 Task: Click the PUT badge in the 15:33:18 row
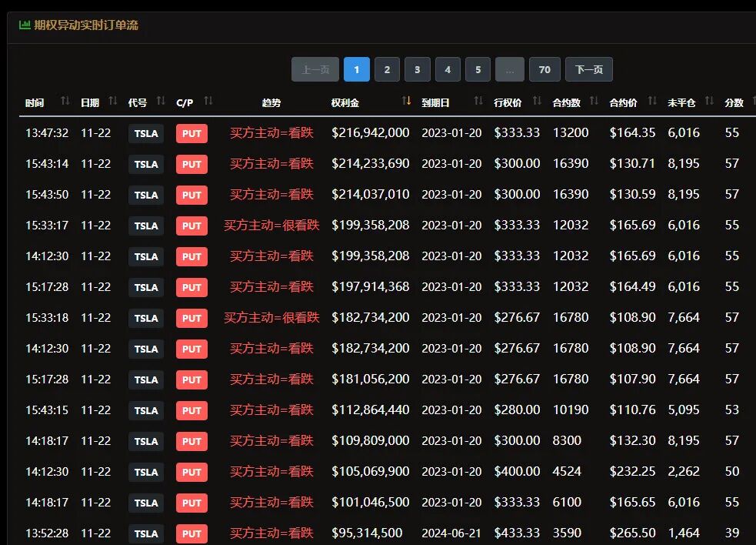(192, 319)
